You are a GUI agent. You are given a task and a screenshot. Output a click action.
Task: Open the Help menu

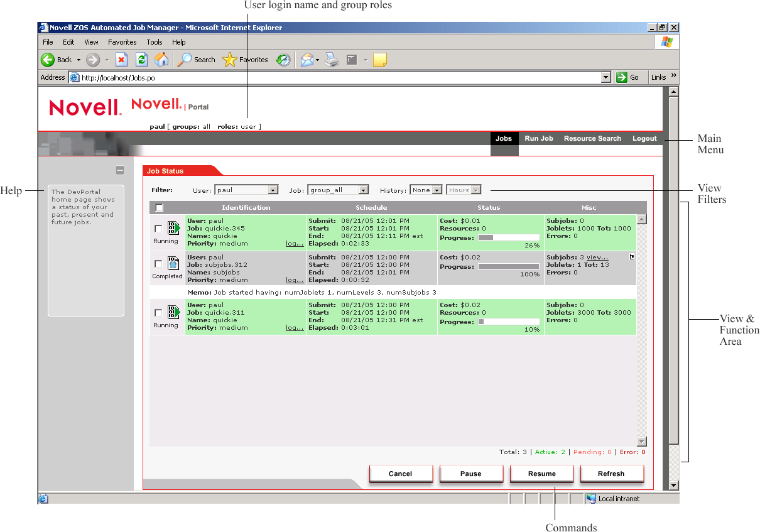tap(179, 42)
